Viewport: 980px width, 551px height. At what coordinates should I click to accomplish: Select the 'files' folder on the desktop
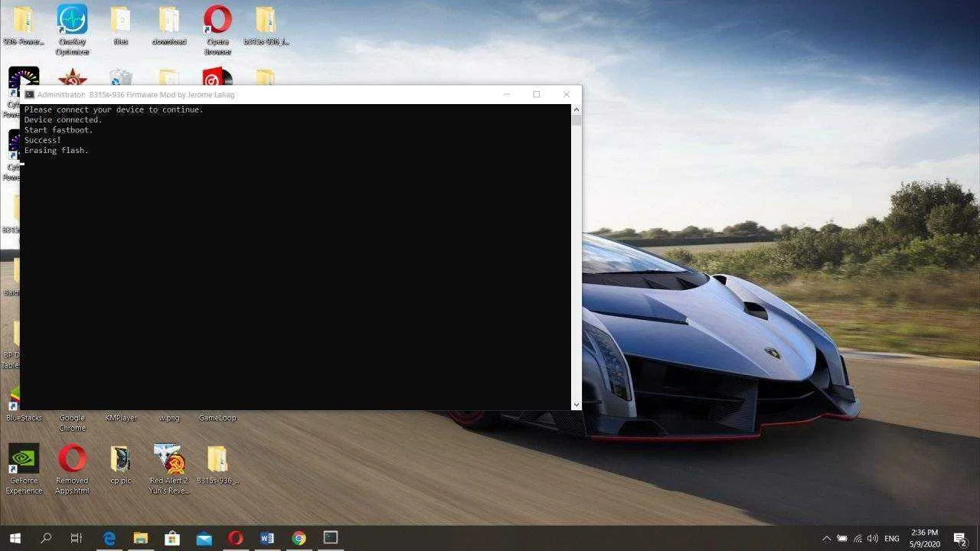coord(120,26)
